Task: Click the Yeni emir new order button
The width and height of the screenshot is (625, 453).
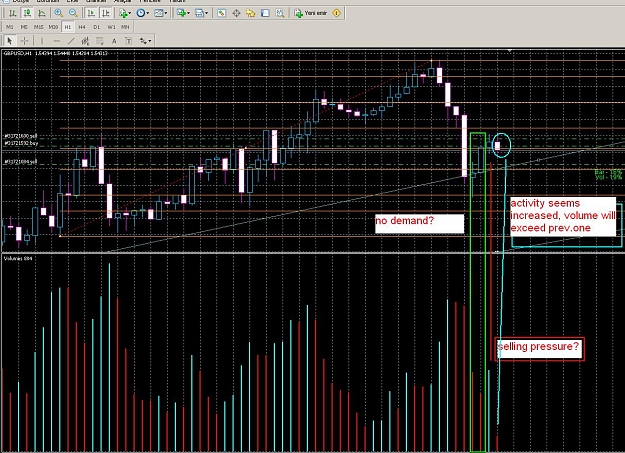Action: click(311, 13)
